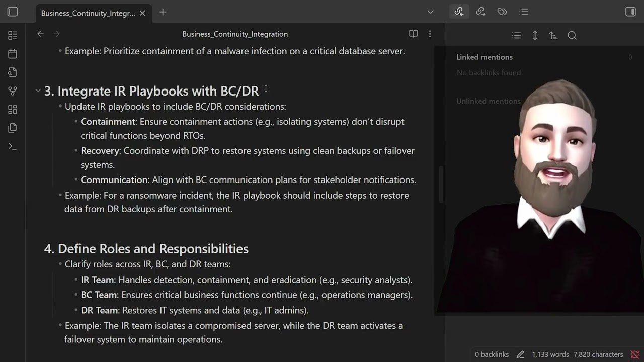This screenshot has width=644, height=362.
Task: Select the Tags sidebar tab
Action: click(502, 12)
